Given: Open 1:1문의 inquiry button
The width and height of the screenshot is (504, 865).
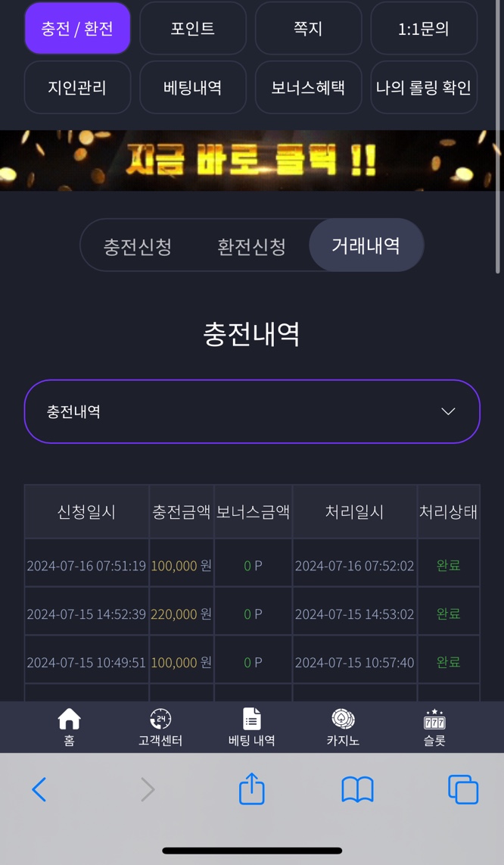Looking at the screenshot, I should tap(424, 28).
